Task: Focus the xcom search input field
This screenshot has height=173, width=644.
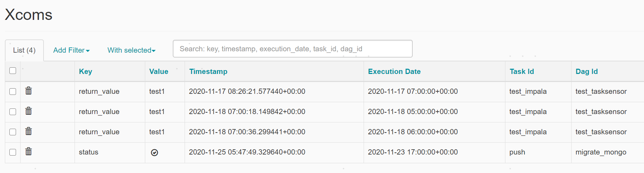Action: tap(293, 49)
